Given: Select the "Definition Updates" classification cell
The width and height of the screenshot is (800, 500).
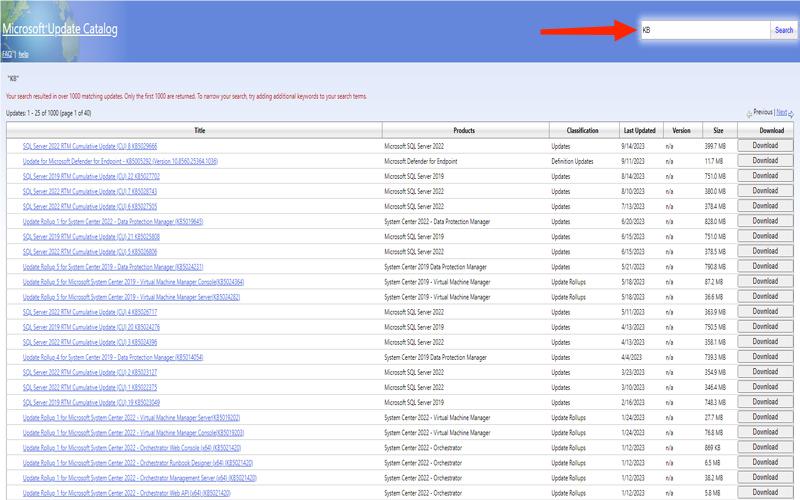Looking at the screenshot, I should 572,161.
